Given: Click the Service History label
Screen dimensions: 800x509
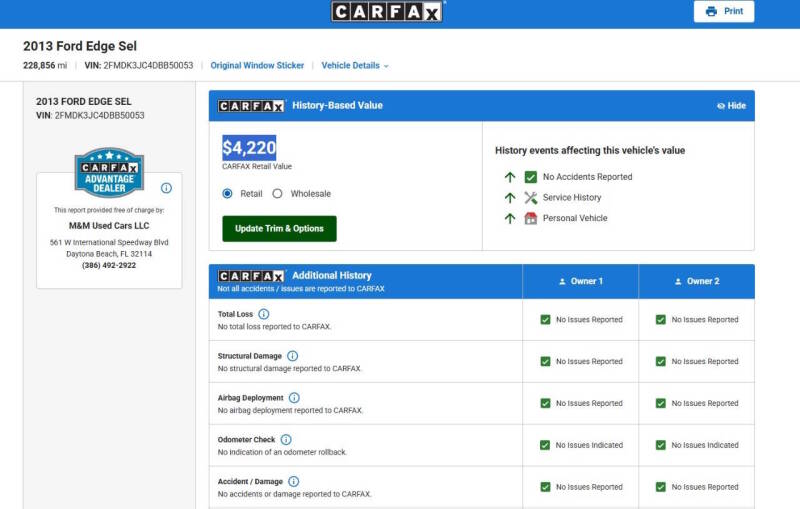Looking at the screenshot, I should tap(572, 198).
